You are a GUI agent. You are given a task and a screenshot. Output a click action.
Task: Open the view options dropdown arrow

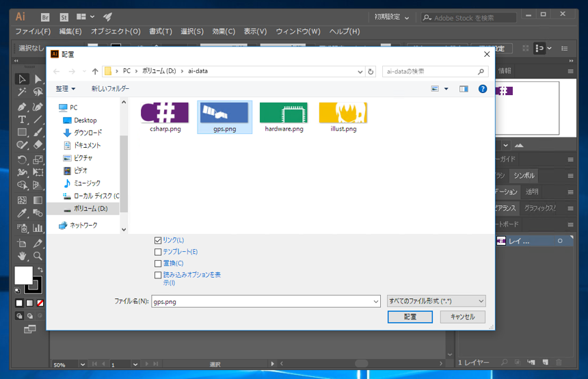coord(446,89)
